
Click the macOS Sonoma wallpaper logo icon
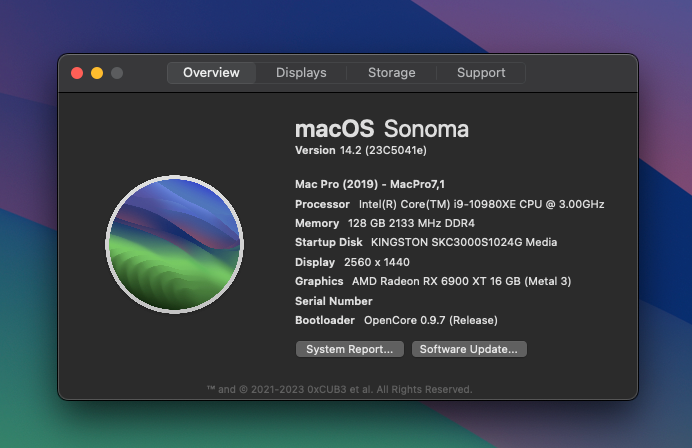(x=174, y=243)
